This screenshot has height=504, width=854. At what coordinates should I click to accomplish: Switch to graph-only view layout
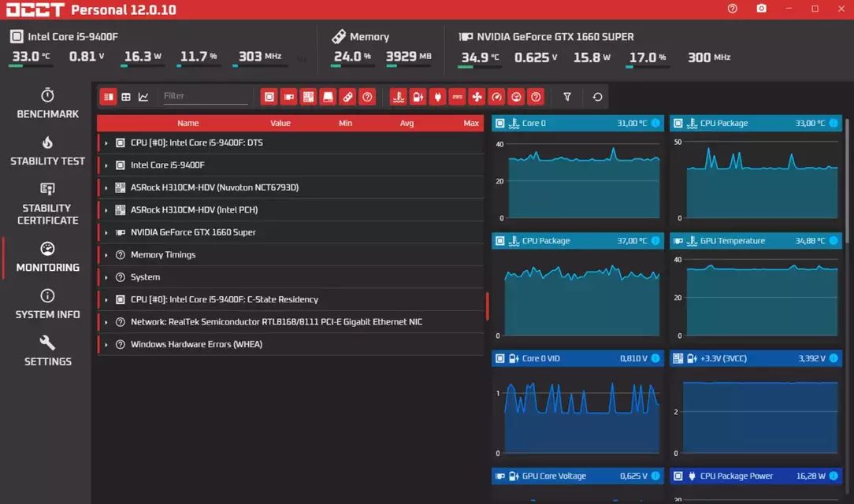[x=143, y=97]
